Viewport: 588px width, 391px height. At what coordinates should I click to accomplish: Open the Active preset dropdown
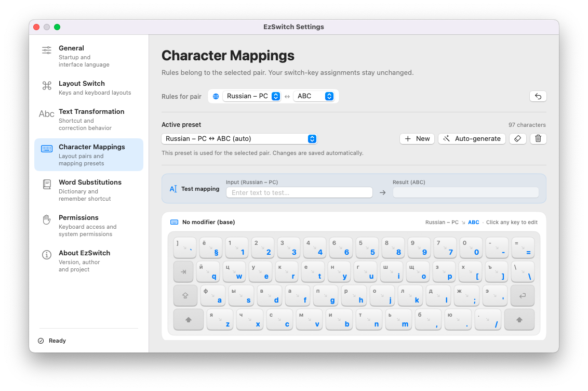(x=239, y=138)
